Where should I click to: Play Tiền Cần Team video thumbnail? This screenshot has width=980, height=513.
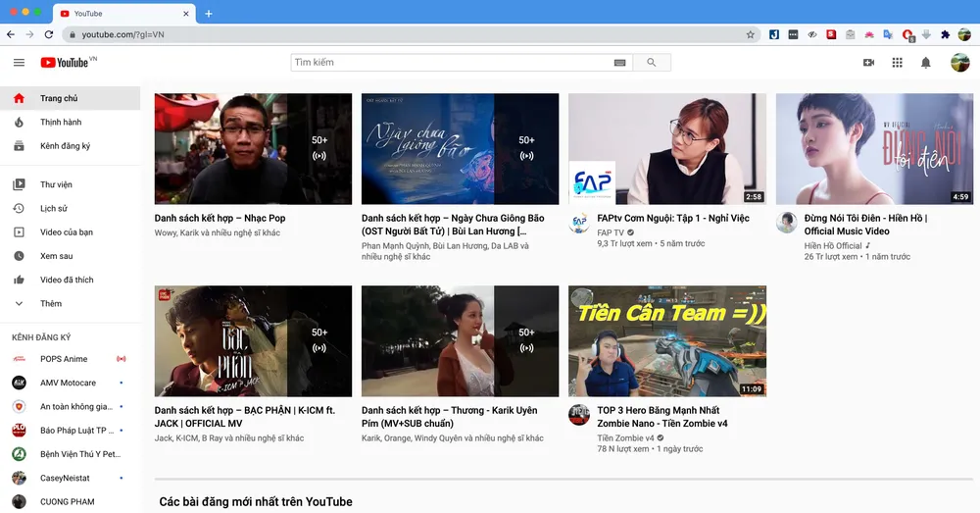point(666,341)
